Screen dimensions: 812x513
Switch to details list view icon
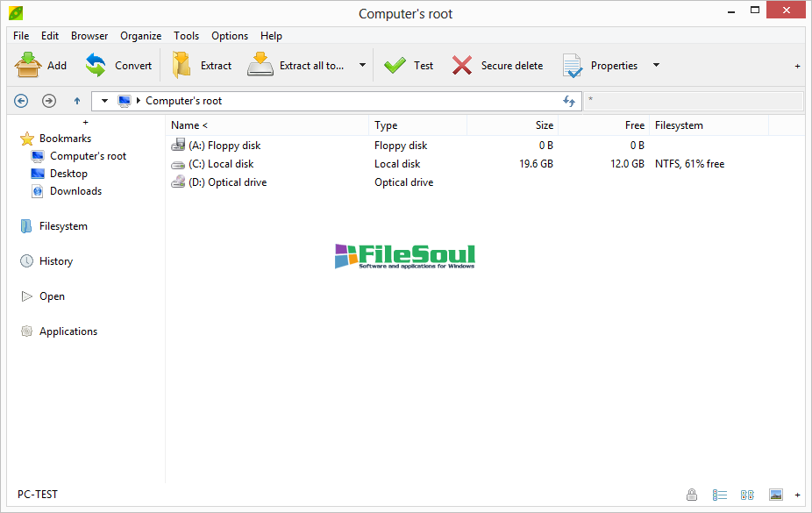[x=719, y=495]
